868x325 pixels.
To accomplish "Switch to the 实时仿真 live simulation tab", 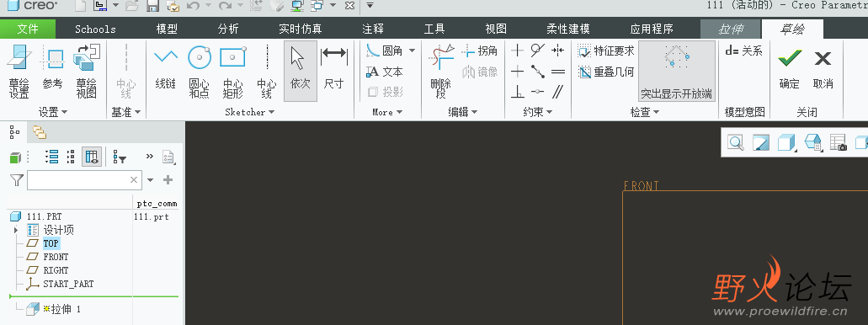I will (300, 29).
